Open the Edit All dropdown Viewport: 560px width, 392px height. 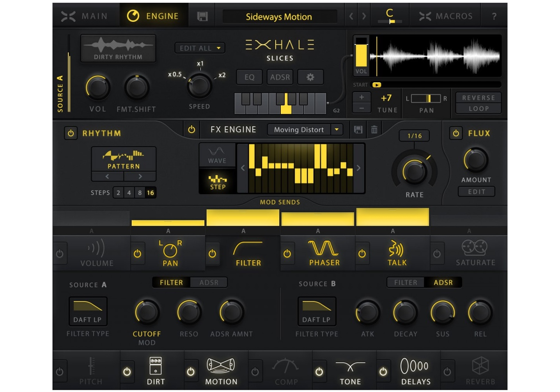200,48
